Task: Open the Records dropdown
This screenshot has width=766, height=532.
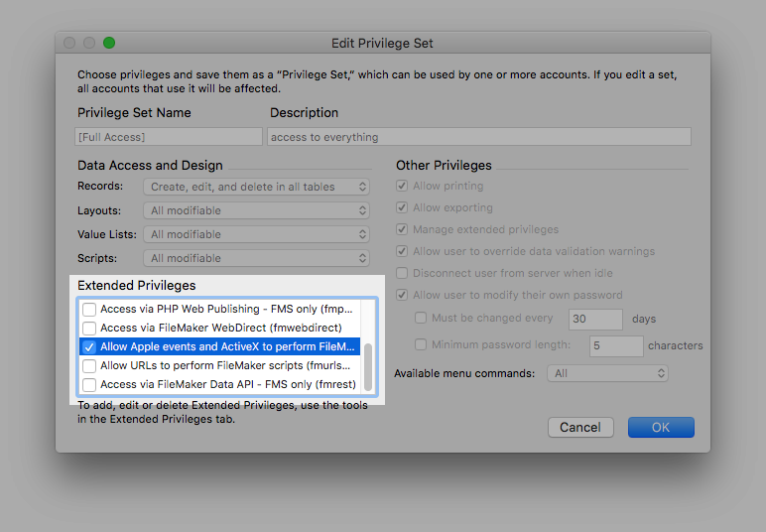Action: (256, 187)
